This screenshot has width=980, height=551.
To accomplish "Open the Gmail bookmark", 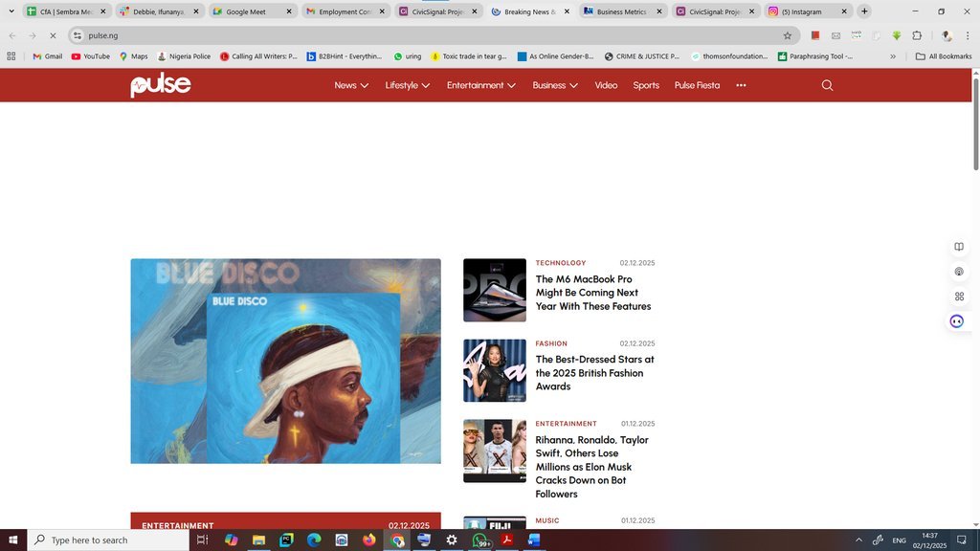I will pyautogui.click(x=48, y=56).
